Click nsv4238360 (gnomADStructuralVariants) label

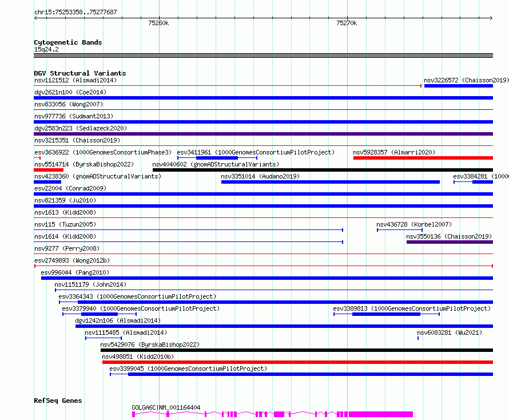(98, 176)
